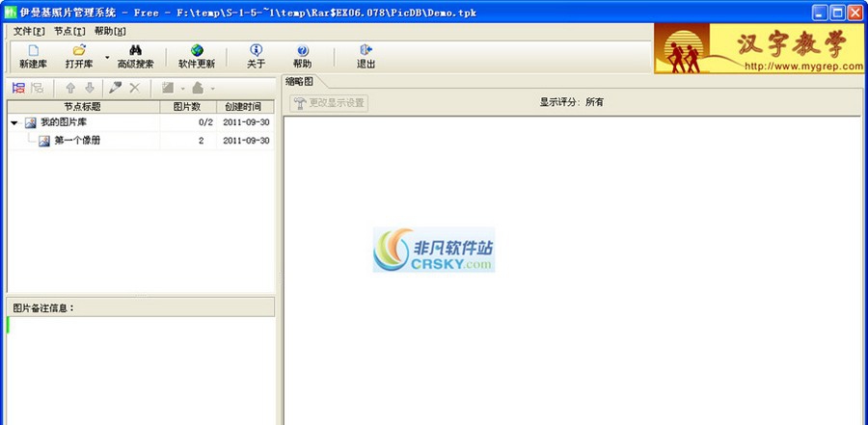Click the 退出 exit icon
This screenshot has height=425, width=868.
[x=366, y=50]
